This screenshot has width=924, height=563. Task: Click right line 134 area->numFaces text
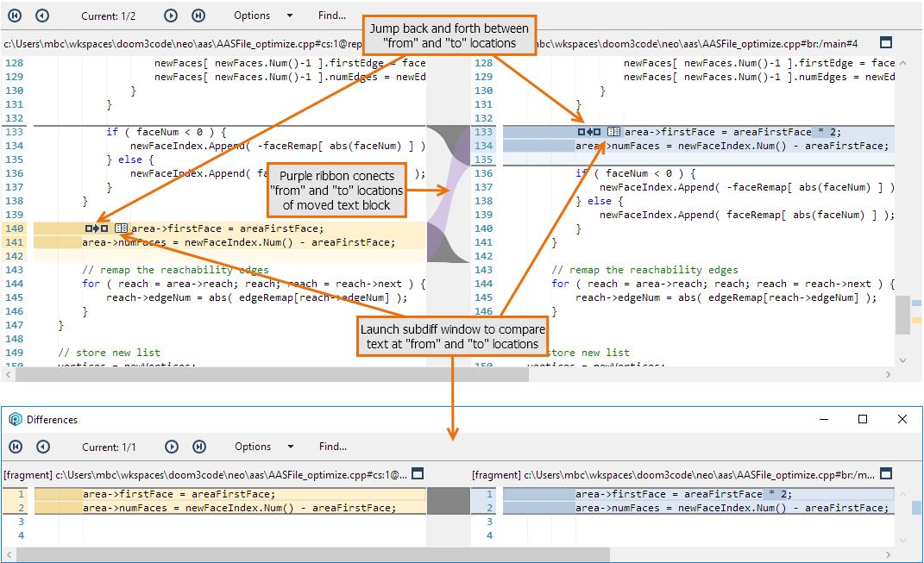732,146
